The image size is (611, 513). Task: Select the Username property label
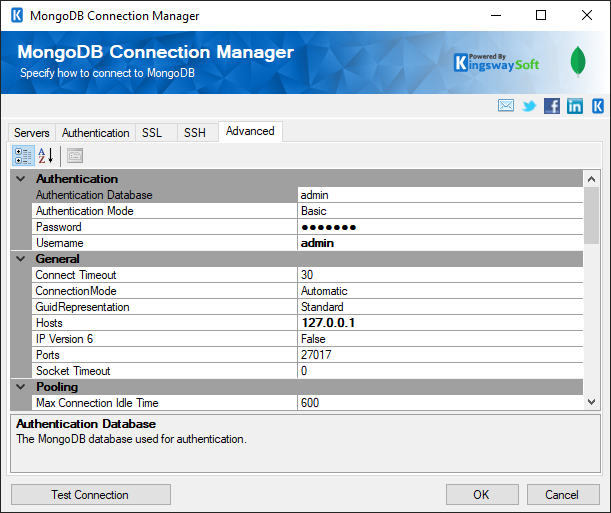(164, 243)
